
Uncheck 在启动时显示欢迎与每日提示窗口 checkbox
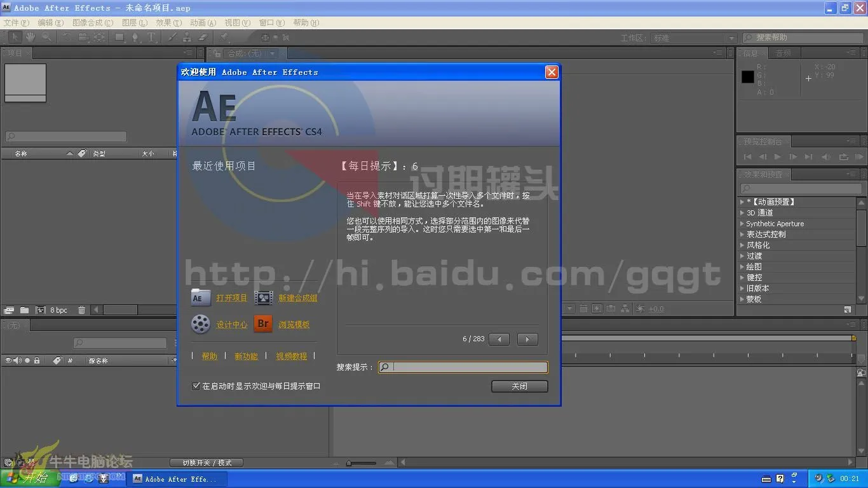tap(196, 386)
